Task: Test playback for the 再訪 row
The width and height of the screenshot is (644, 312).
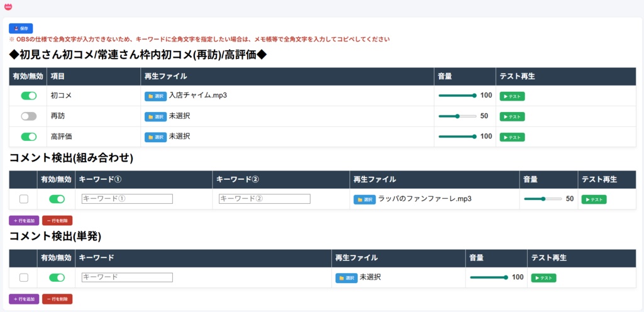Action: (512, 116)
